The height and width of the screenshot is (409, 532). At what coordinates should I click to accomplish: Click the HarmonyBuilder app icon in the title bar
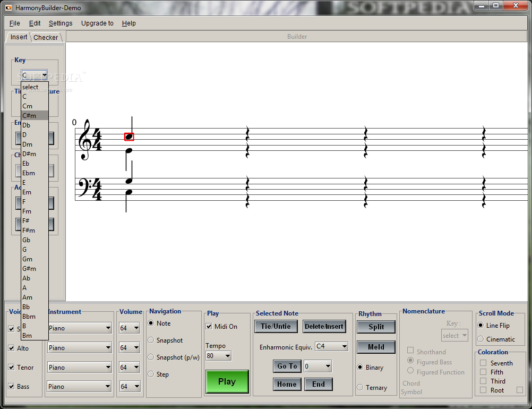click(8, 7)
